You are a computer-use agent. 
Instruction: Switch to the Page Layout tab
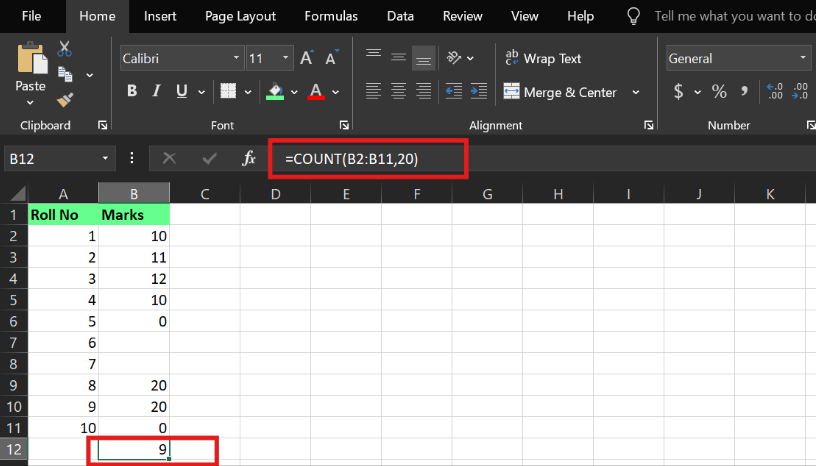tap(240, 16)
